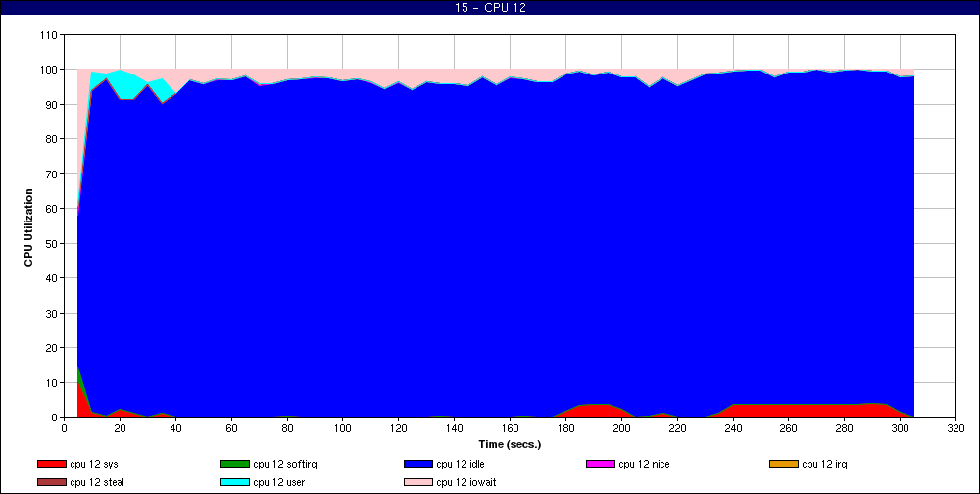Screen dimensions: 980x494
Task: Click the x-axis tick value 320
Action: point(955,428)
